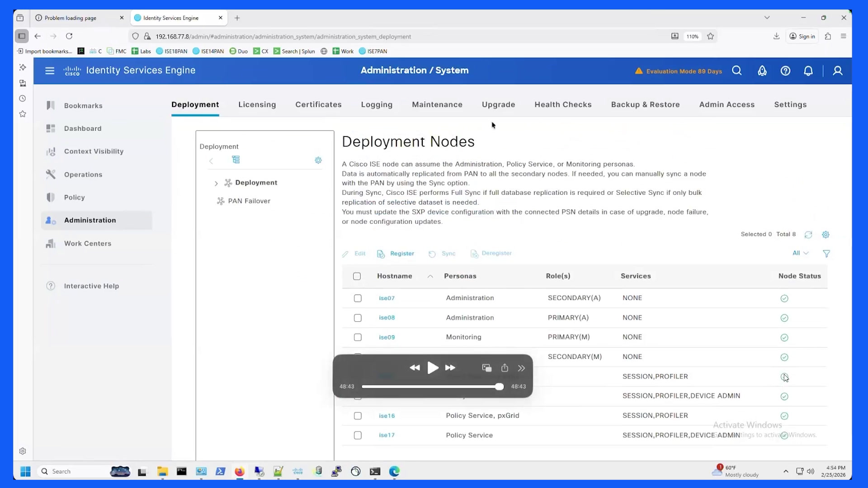Image resolution: width=868 pixels, height=488 pixels.
Task: Expand more options chevrons on video overlay
Action: 521,368
